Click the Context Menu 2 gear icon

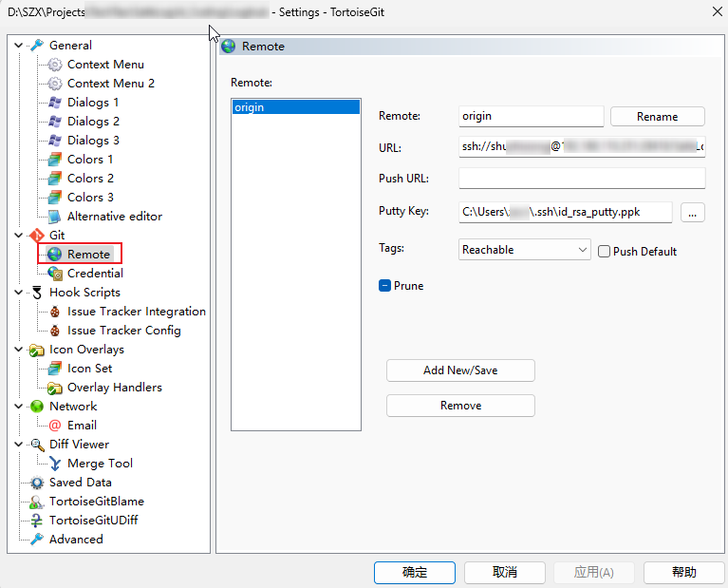coord(55,84)
